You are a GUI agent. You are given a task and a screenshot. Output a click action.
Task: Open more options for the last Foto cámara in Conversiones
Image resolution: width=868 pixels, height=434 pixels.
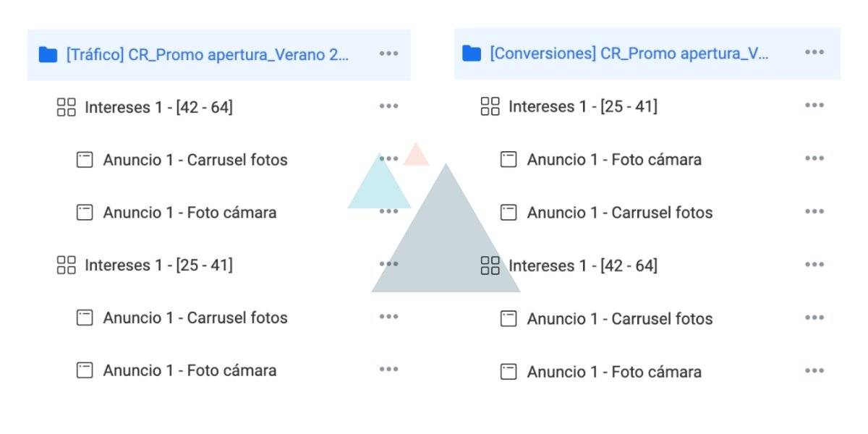(814, 371)
